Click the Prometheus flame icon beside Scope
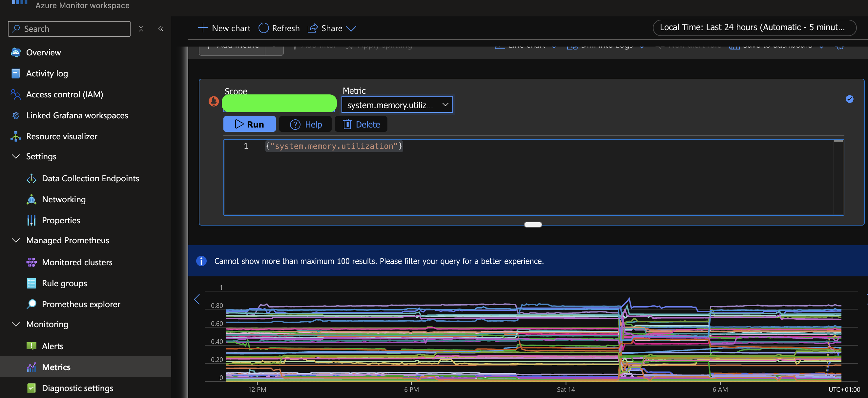 pos(214,101)
